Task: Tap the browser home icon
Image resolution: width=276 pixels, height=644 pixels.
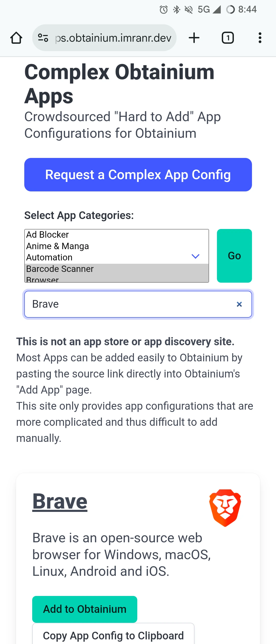Action: point(16,38)
